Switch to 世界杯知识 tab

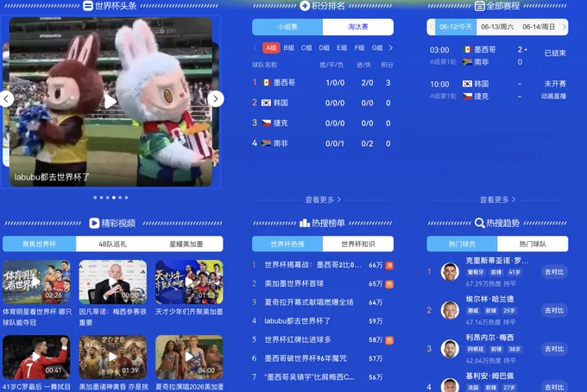(358, 244)
